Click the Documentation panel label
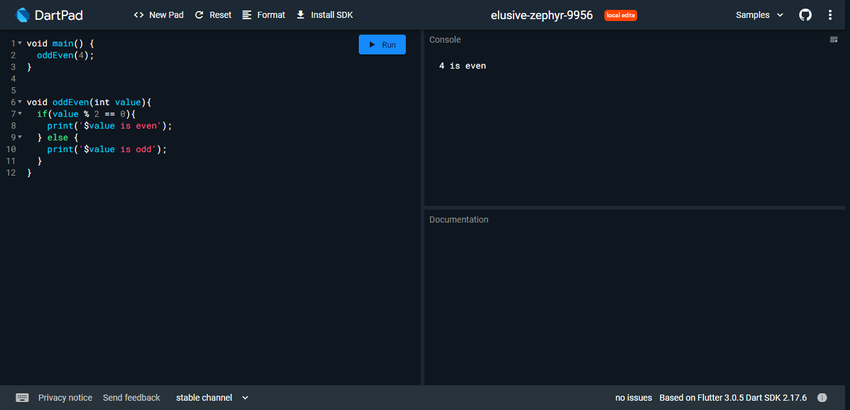This screenshot has width=850, height=410. click(459, 220)
